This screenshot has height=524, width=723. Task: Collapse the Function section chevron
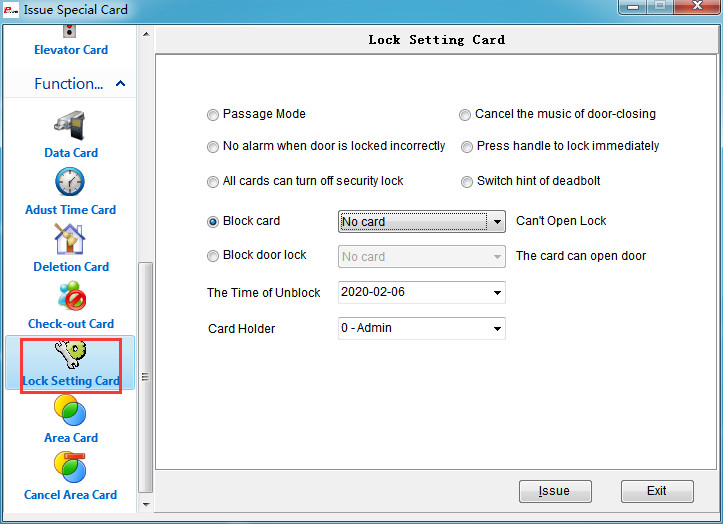tap(120, 83)
